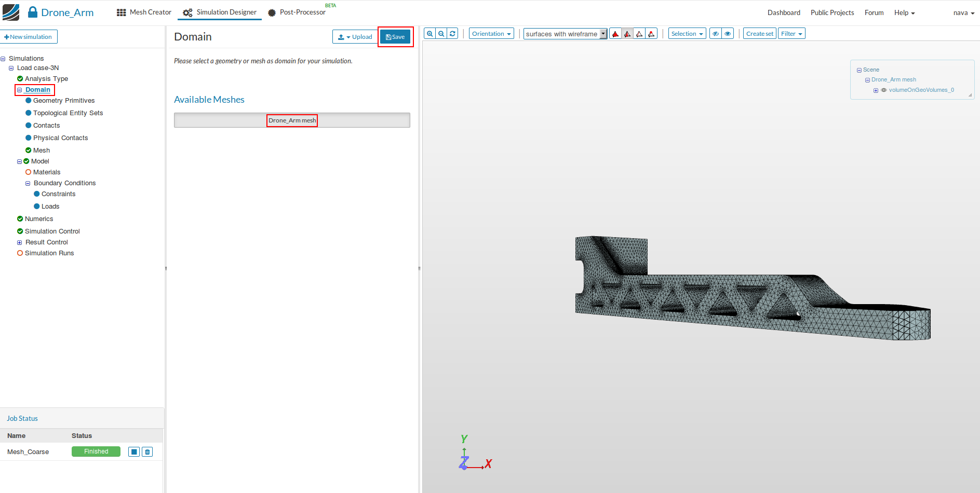Click the Geometry Primitives blue dot icon
Viewport: 980px width, 493px height.
point(29,101)
